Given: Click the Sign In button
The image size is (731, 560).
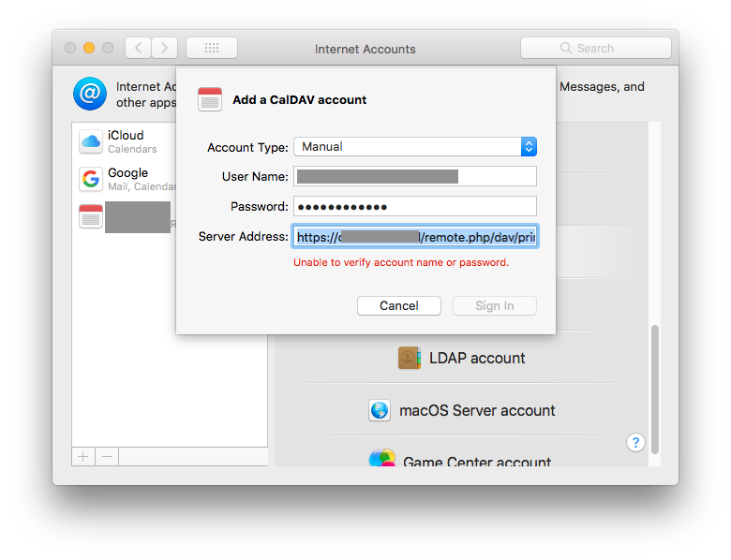Looking at the screenshot, I should point(494,305).
